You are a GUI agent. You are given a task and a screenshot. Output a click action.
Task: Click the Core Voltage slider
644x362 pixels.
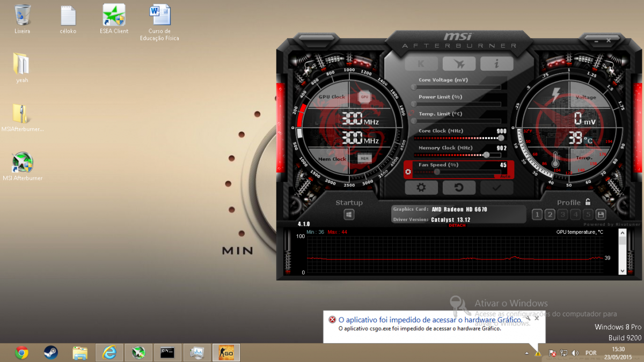(x=456, y=86)
